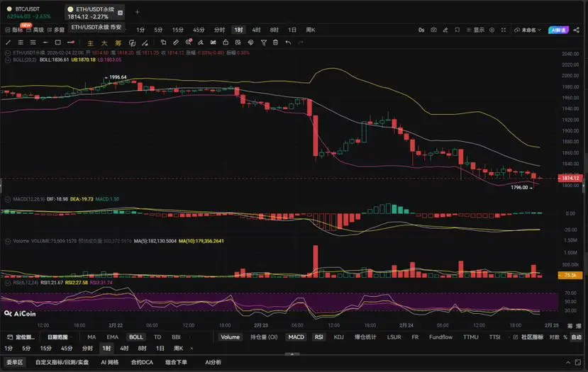The image size is (588, 372).
Task: Open 社区指标 community indicators
Action: coord(528,337)
